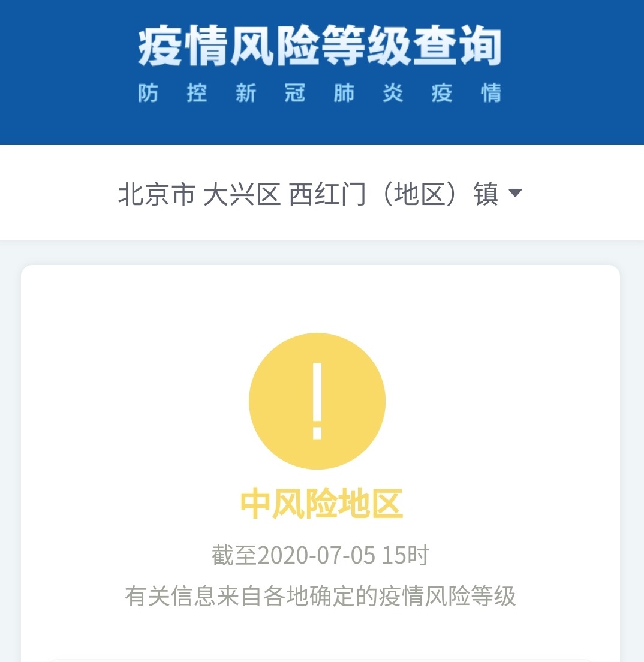Image resolution: width=644 pixels, height=662 pixels.
Task: Tap the 疫情 characters in the large title
Action: [x=182, y=46]
